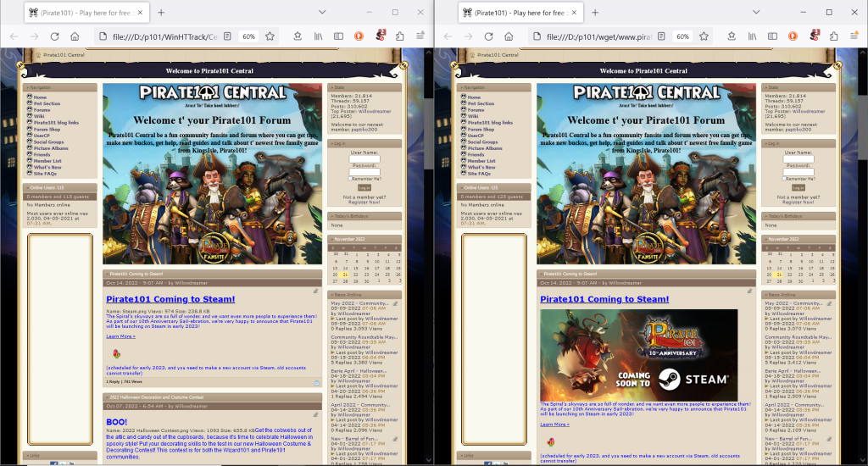Toggle reader view in the right window
Image resolution: width=868 pixels, height=466 pixels.
(661, 36)
